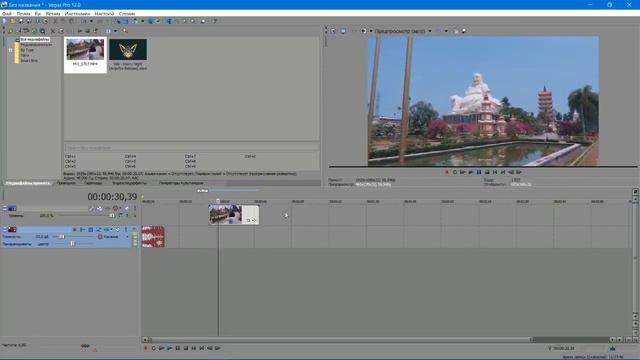Click the search media magnifier icon

tap(125, 31)
